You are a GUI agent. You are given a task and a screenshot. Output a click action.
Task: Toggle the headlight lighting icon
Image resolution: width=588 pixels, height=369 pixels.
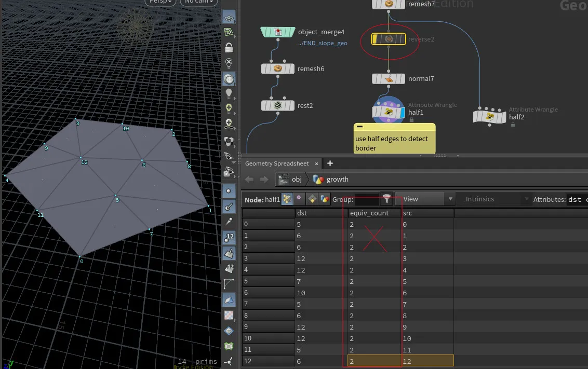(229, 79)
